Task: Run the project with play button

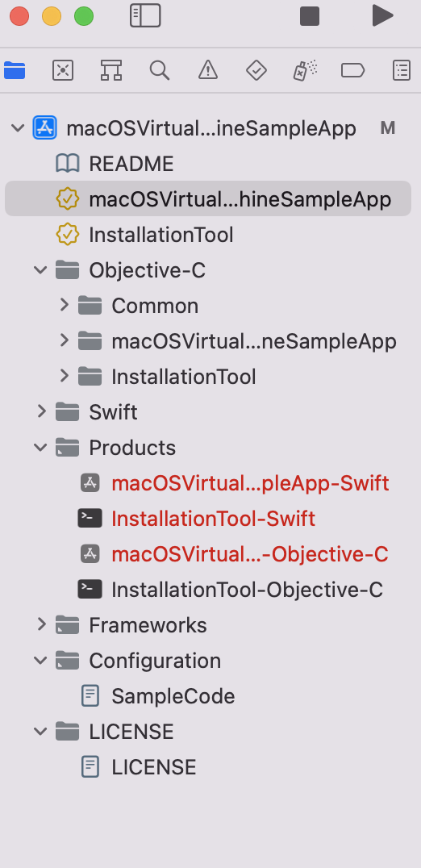Action: point(382,15)
